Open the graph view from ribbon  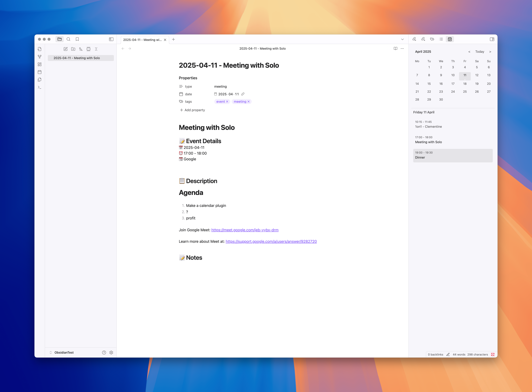tap(40, 57)
